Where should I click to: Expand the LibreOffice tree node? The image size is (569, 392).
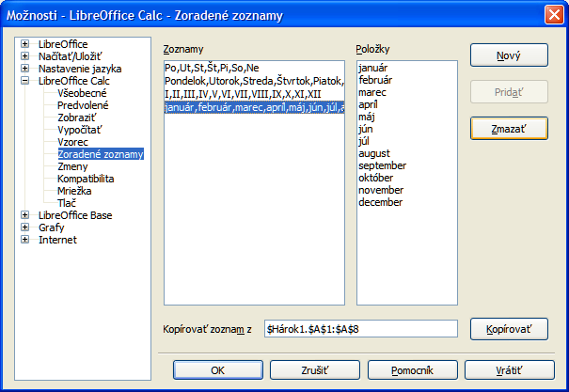coord(24,44)
